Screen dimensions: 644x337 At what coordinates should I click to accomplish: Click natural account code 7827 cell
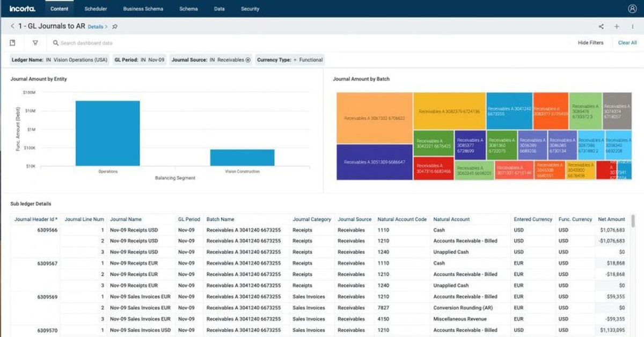click(383, 308)
